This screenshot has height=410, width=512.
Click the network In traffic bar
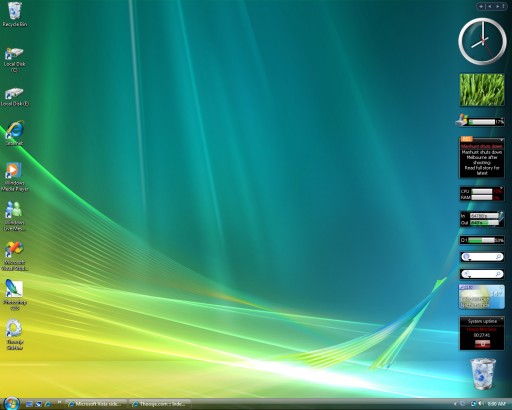pyautogui.click(x=484, y=216)
